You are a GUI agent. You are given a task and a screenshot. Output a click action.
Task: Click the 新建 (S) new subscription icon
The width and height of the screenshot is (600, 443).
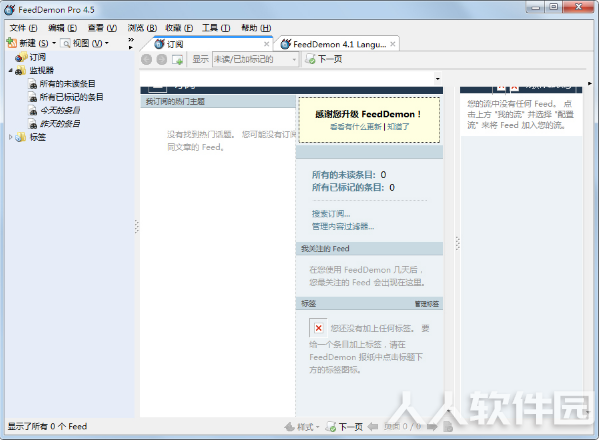pyautogui.click(x=11, y=43)
